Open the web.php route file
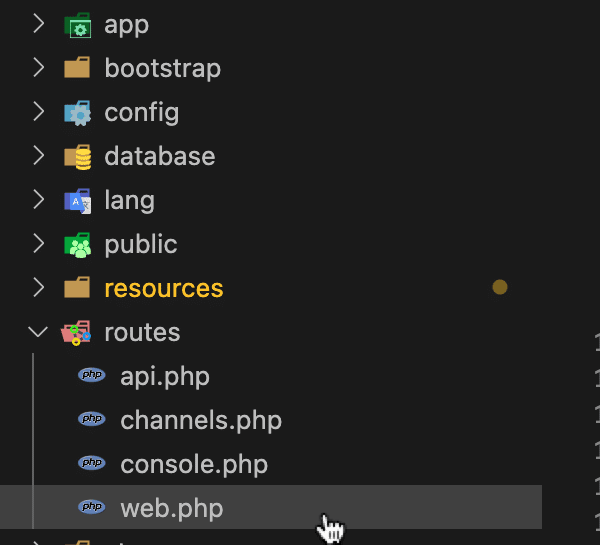The height and width of the screenshot is (545, 600). click(x=171, y=508)
